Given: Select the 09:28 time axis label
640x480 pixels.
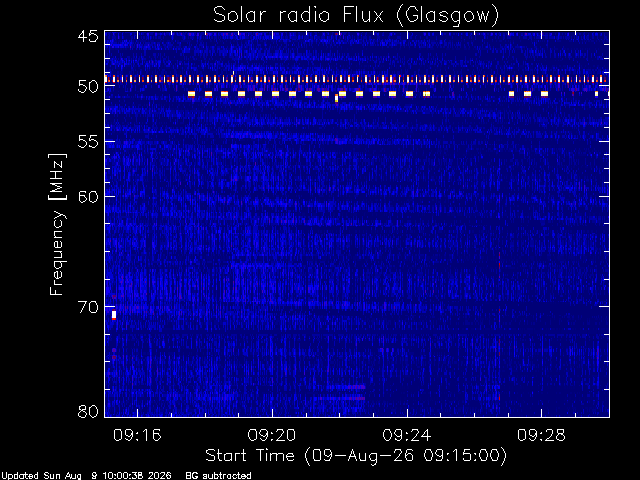Looking at the screenshot, I should (541, 435).
